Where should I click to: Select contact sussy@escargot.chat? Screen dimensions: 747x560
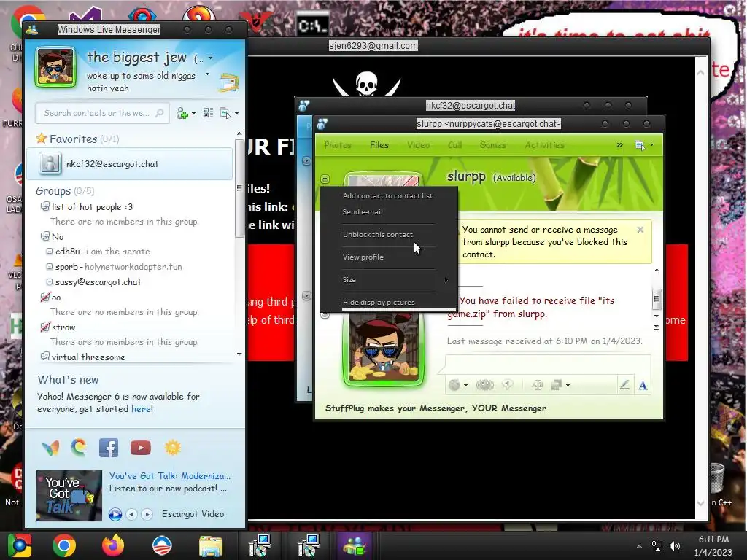click(x=98, y=282)
